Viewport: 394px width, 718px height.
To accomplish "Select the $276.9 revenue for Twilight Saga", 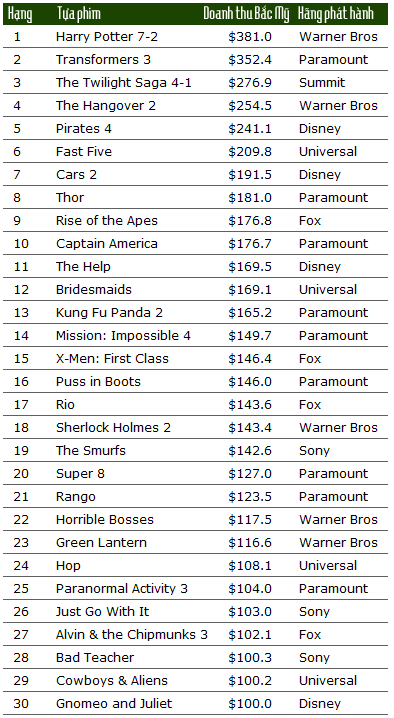I will click(x=250, y=82).
